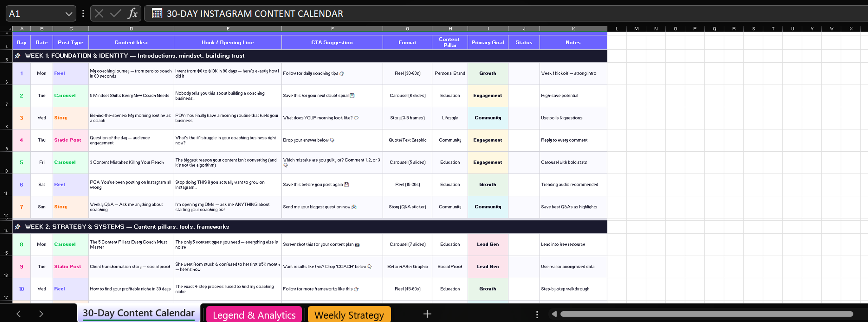The width and height of the screenshot is (868, 322).
Task: Click the horizontal scrollbar left arrow
Action: 554,314
